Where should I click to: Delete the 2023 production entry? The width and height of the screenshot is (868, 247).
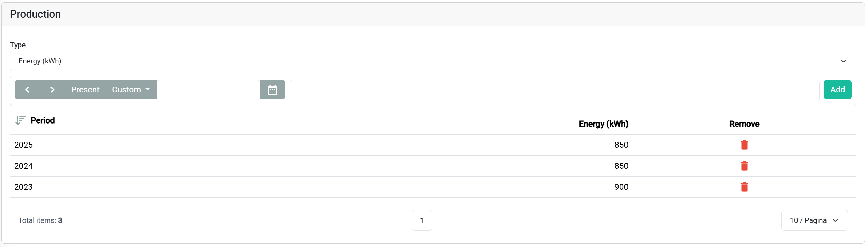[744, 187]
